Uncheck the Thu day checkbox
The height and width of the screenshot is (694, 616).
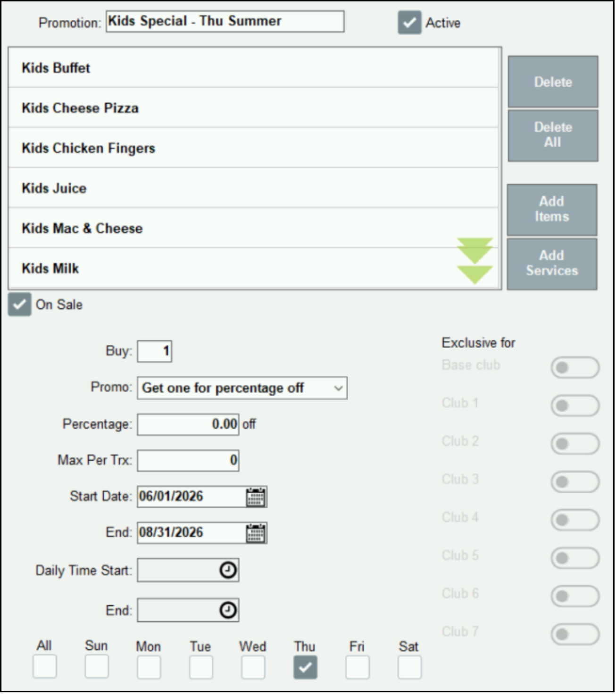point(305,668)
